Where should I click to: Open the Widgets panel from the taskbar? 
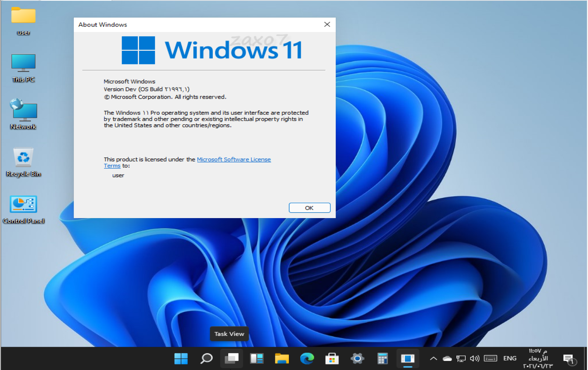pos(257,358)
